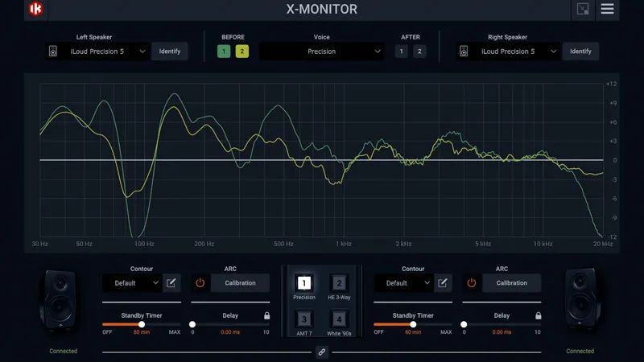644x362 pixels.
Task: Click Identify for the left speaker
Action: coord(170,51)
